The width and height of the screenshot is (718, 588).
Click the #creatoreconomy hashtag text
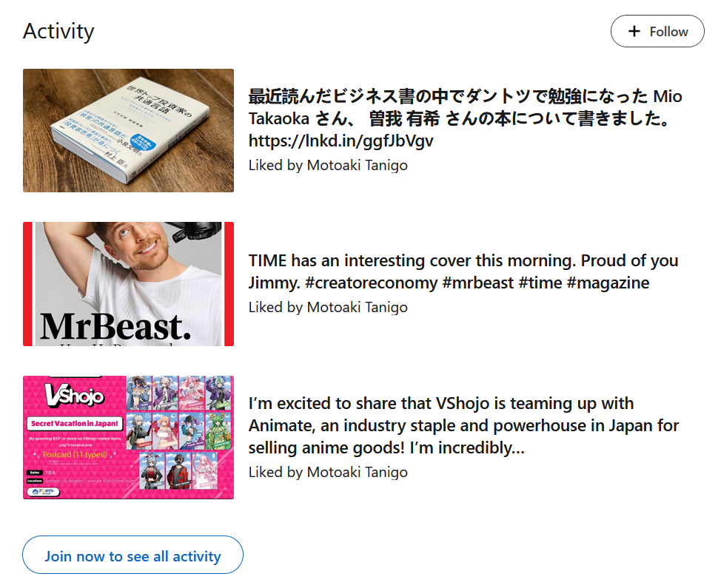click(372, 283)
